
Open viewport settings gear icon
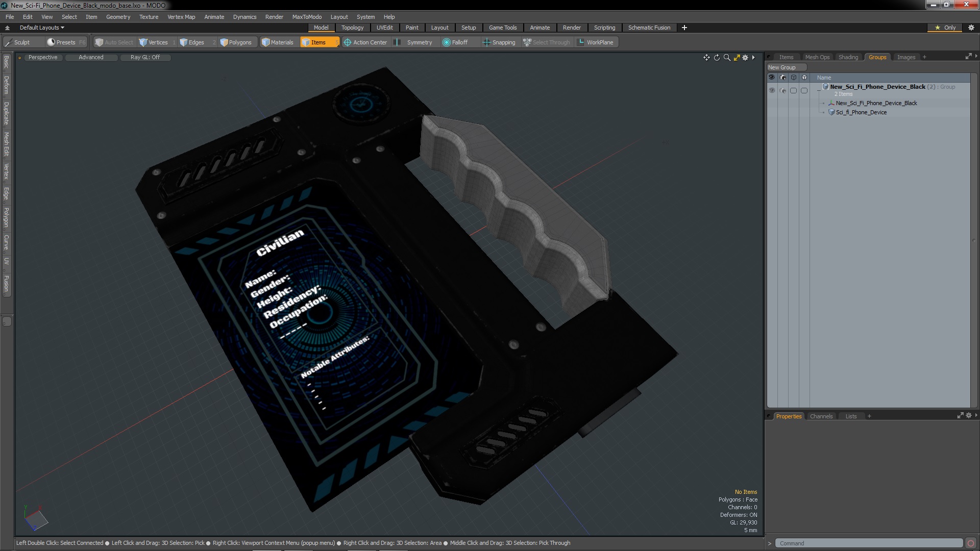coord(745,58)
